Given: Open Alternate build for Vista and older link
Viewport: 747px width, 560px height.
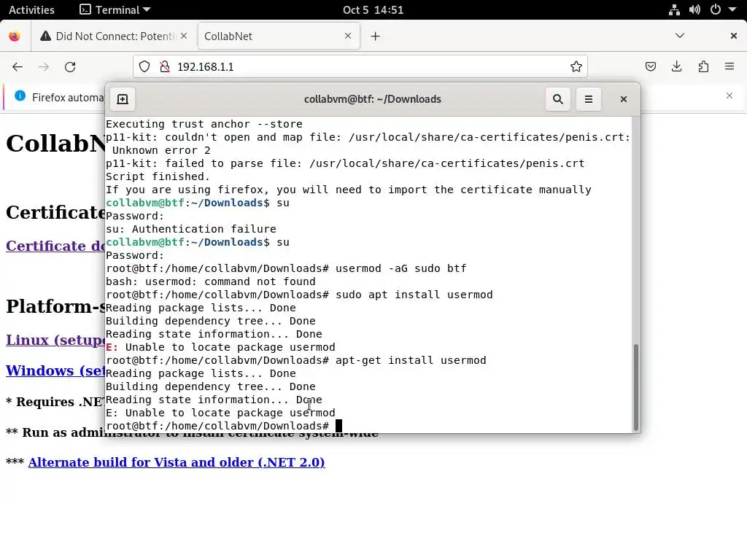Looking at the screenshot, I should click(177, 462).
